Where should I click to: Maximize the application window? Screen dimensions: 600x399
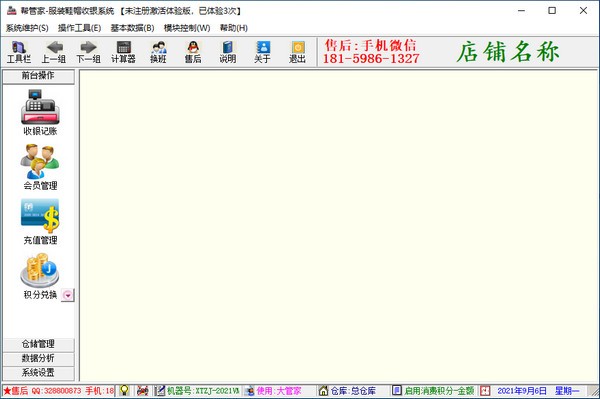(552, 10)
